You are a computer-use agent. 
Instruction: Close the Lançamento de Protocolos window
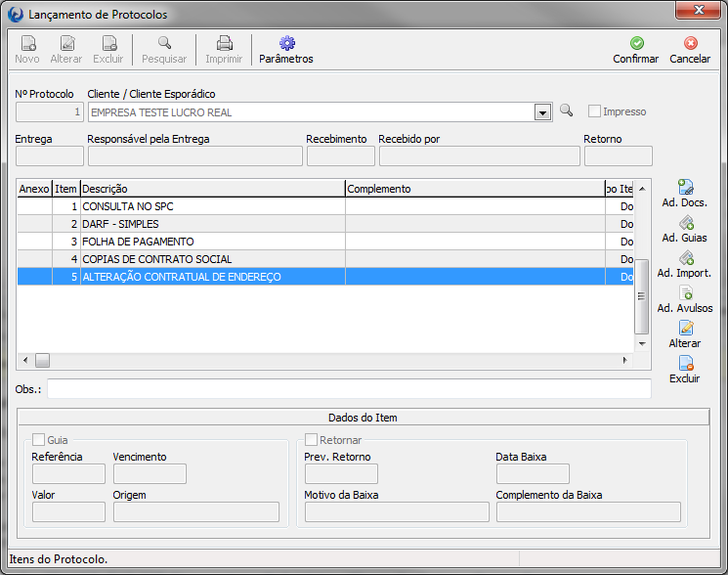coord(699,10)
